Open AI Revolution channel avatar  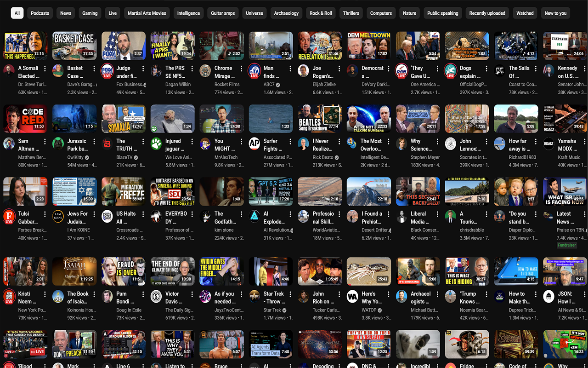254,216
